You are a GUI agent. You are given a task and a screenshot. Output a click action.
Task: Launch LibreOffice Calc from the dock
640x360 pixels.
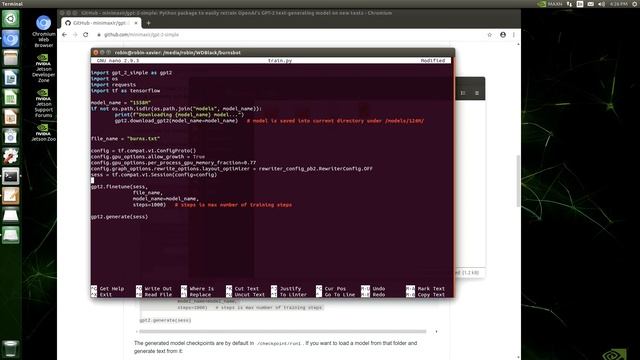(x=10, y=97)
